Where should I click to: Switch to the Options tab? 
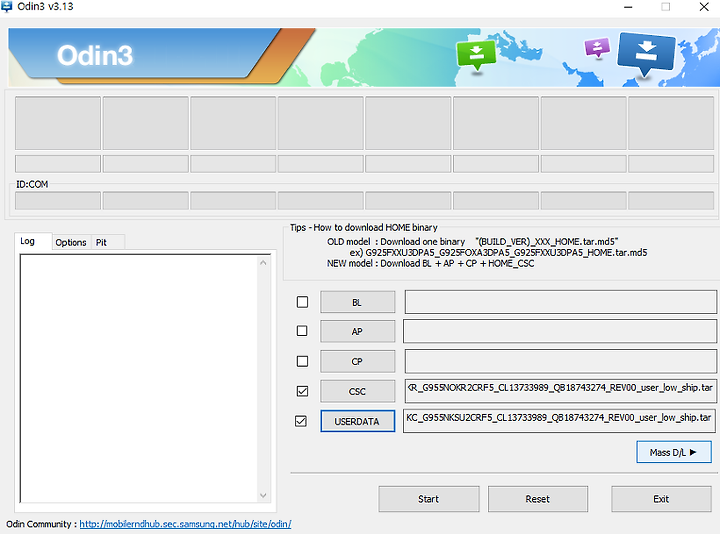click(x=71, y=242)
